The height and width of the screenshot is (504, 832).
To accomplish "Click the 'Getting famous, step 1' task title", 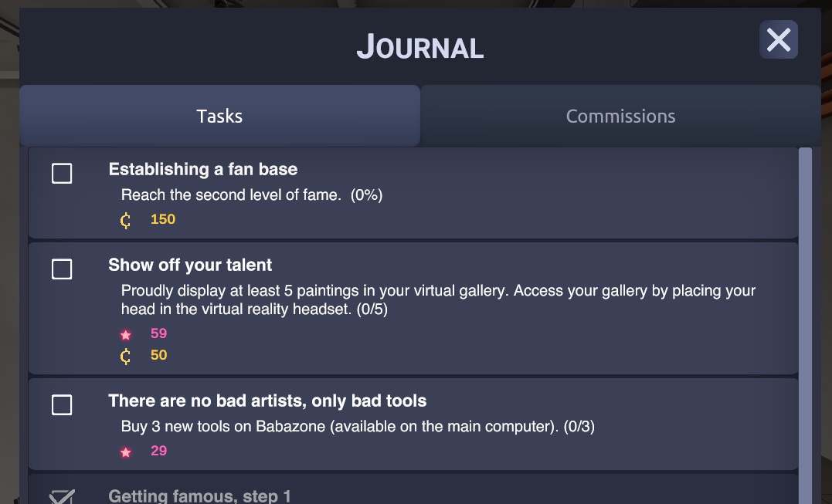I will (199, 496).
